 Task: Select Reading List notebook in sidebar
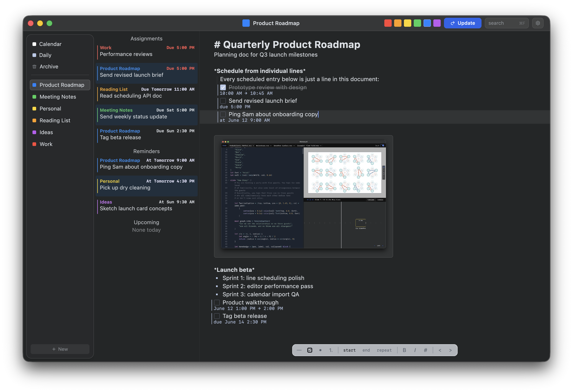(60, 120)
